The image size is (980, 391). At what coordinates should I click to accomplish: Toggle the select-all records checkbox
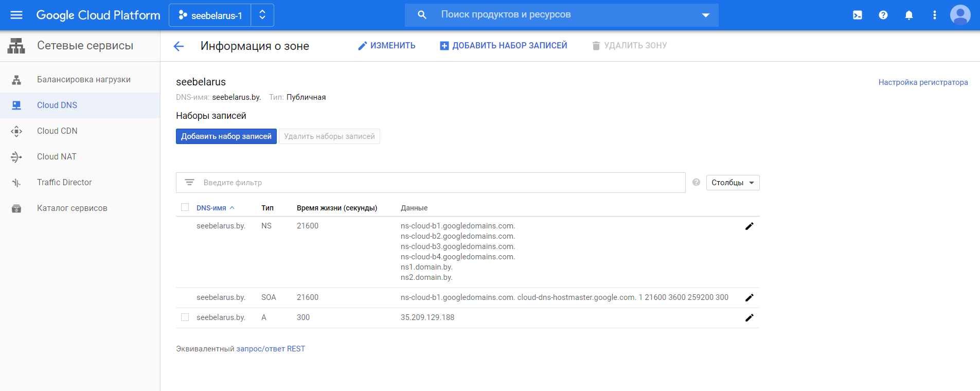185,207
